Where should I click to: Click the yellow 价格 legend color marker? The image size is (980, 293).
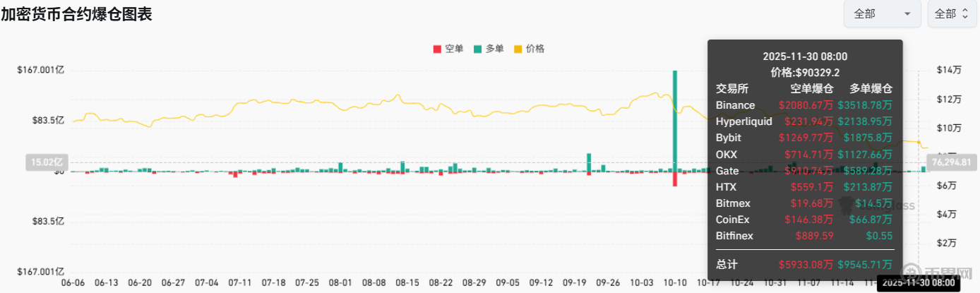click(518, 49)
